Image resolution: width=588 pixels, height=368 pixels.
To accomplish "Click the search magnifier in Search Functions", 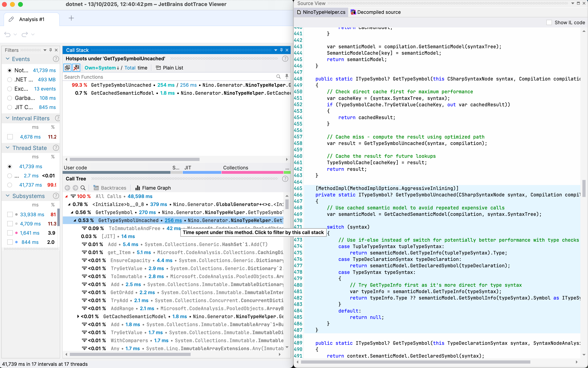I will click(278, 77).
